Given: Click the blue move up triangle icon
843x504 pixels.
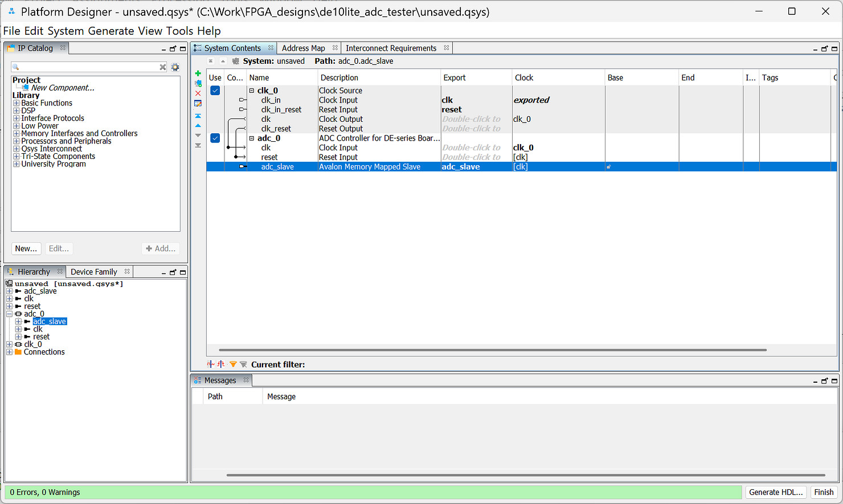Looking at the screenshot, I should 198,126.
